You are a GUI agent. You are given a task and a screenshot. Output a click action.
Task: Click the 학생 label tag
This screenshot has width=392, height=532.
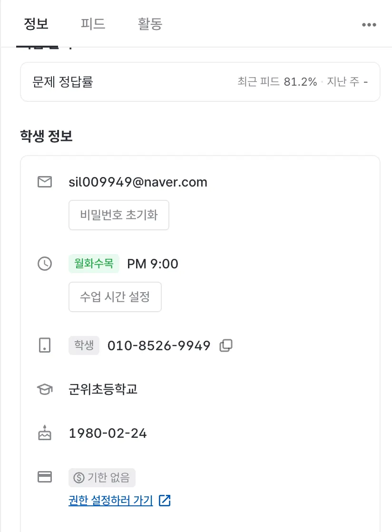click(84, 346)
